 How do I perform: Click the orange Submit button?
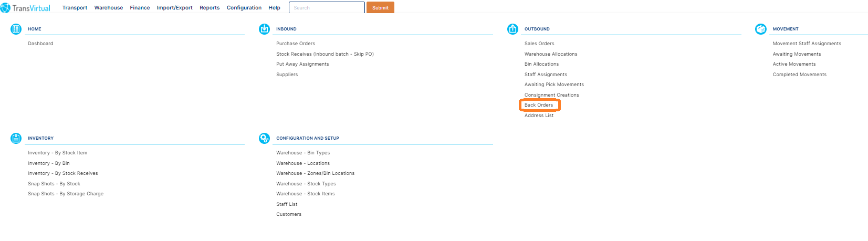380,8
